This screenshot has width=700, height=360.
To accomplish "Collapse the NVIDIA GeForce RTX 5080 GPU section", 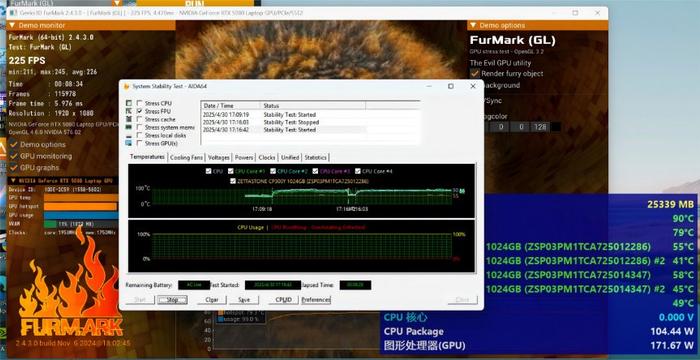I will pyautogui.click(x=12, y=181).
